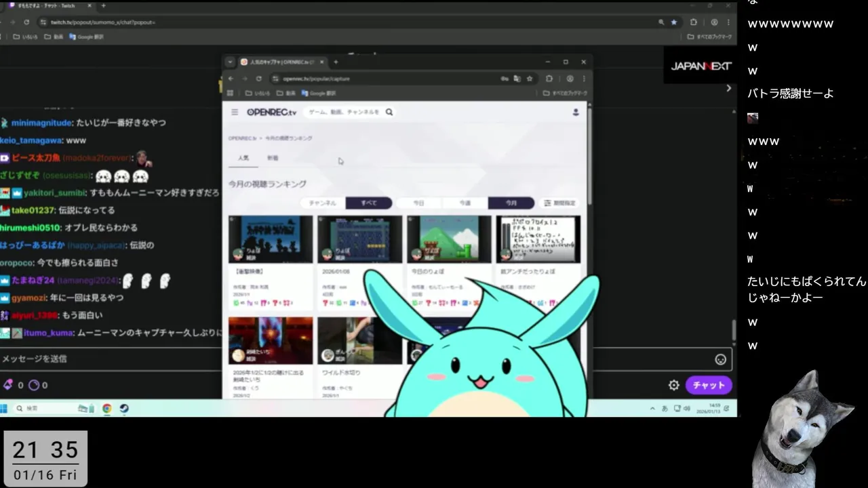Click the OPENREC page vertical scrollbar

pyautogui.click(x=589, y=156)
